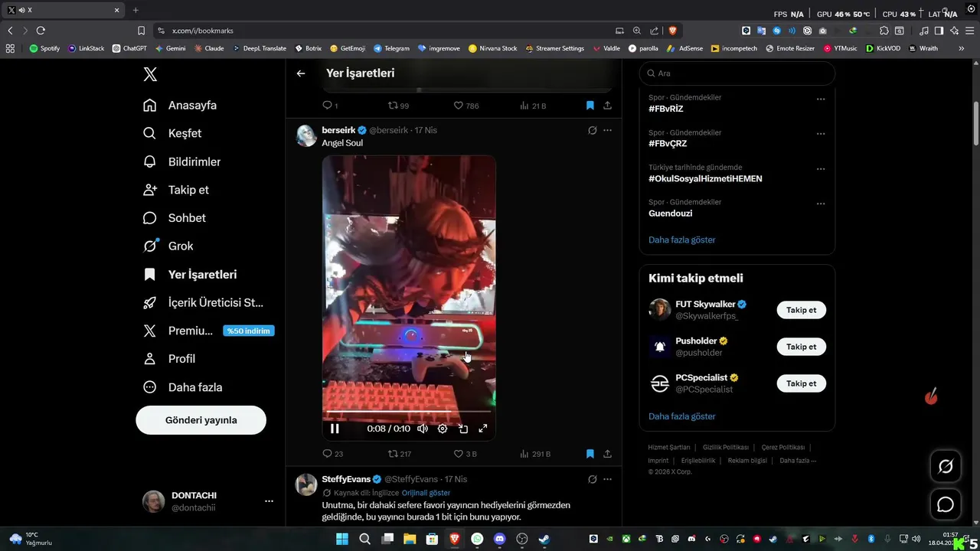Like the post with 786 likes
This screenshot has width=980, height=551.
(x=465, y=106)
